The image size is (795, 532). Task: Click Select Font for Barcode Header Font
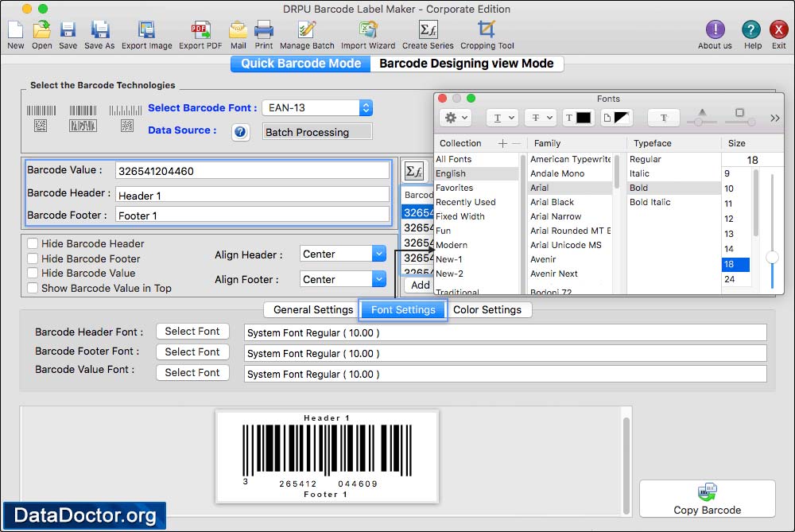click(192, 331)
